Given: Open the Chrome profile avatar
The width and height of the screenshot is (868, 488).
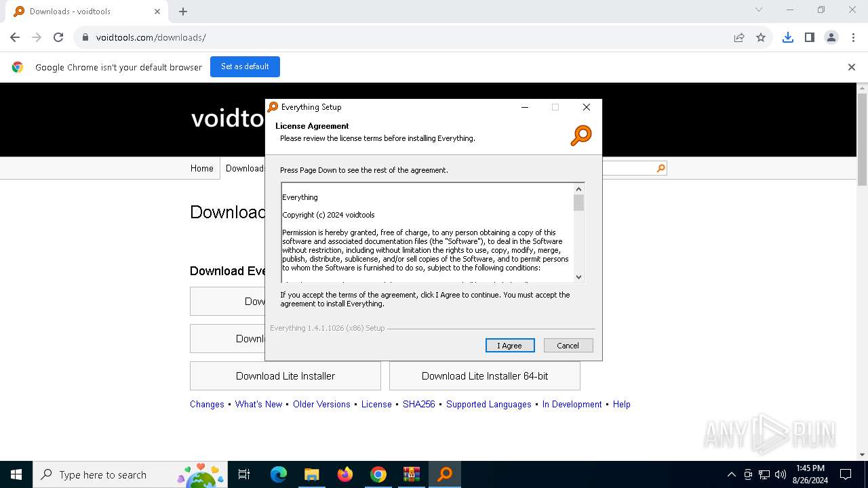Looking at the screenshot, I should pyautogui.click(x=831, y=37).
